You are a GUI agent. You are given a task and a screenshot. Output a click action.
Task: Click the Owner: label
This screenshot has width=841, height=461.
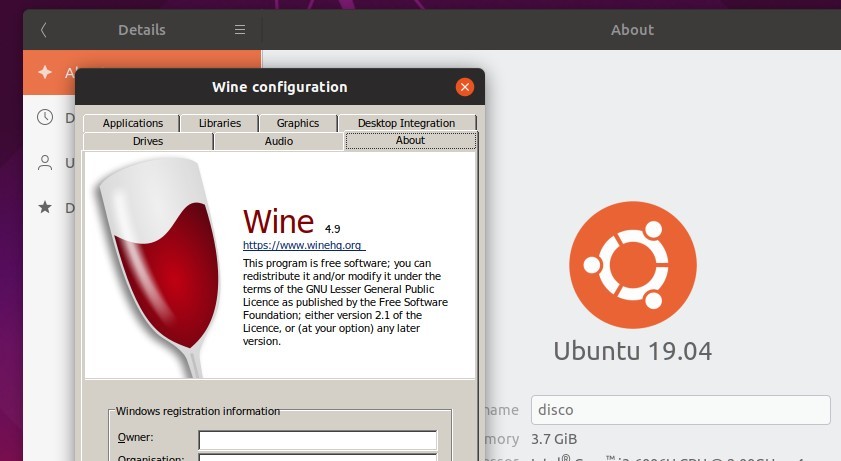136,437
